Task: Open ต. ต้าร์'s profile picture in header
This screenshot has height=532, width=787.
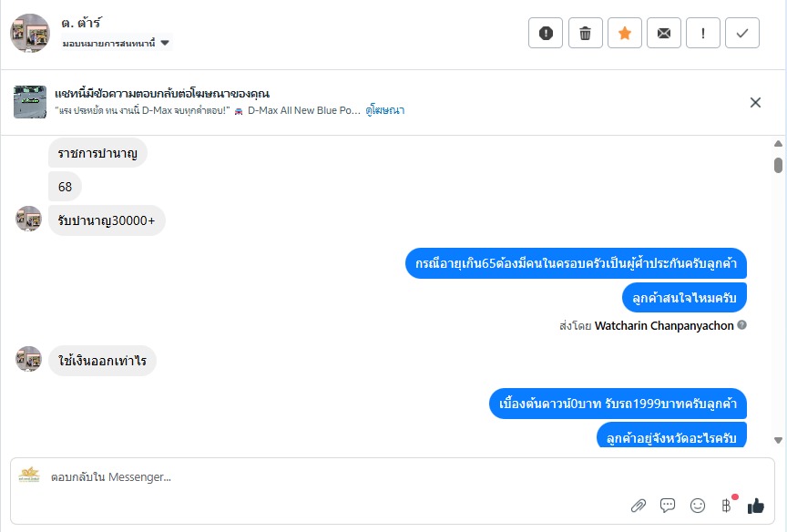Action: (30, 34)
